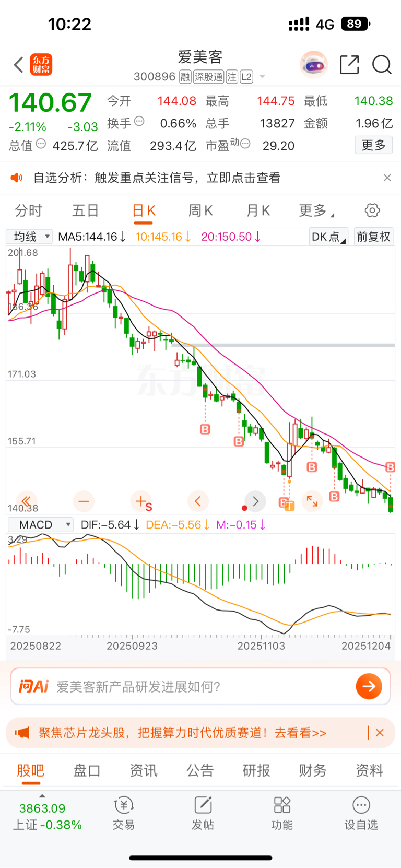The image size is (401, 868).
Task: Tap the DIF:-5.64 value
Action: [110, 525]
